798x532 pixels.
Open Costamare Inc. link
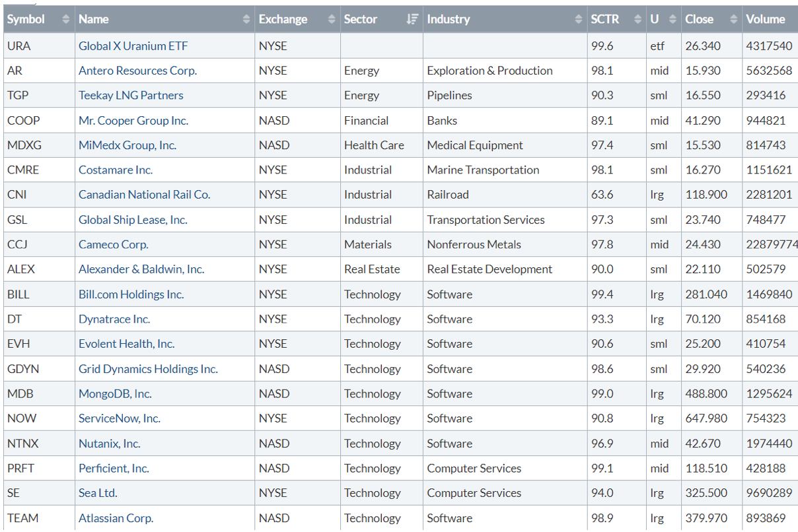(116, 170)
